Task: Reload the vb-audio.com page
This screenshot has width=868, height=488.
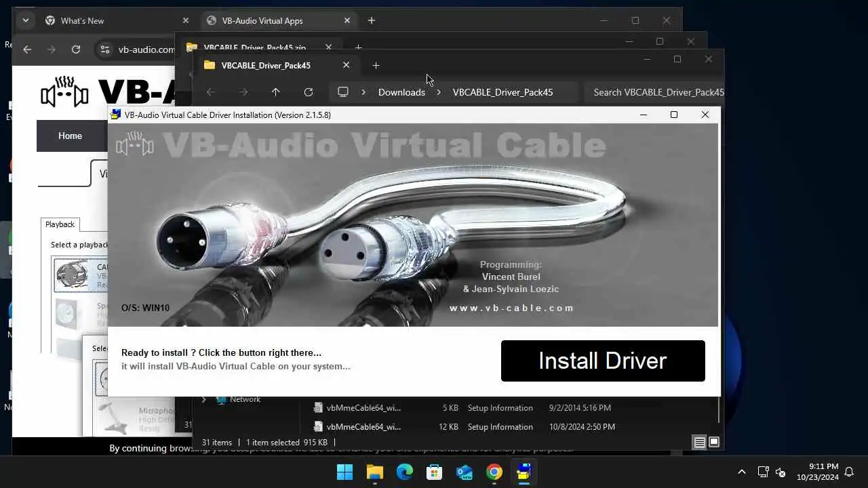Action: [76, 49]
